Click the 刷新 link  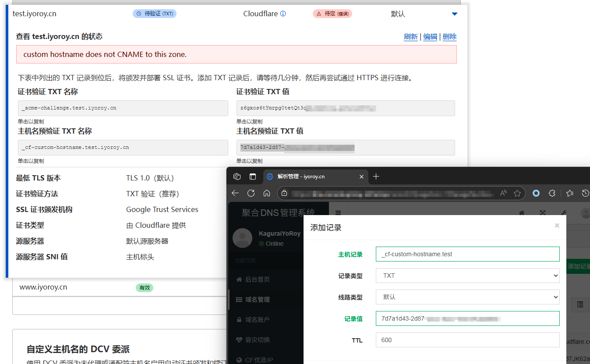coord(410,37)
